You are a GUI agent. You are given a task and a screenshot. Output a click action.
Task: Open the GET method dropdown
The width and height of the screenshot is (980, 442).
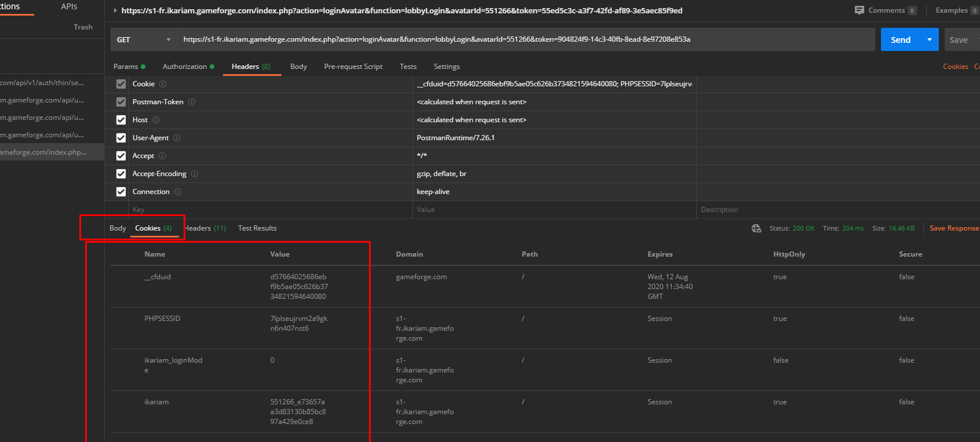(144, 39)
